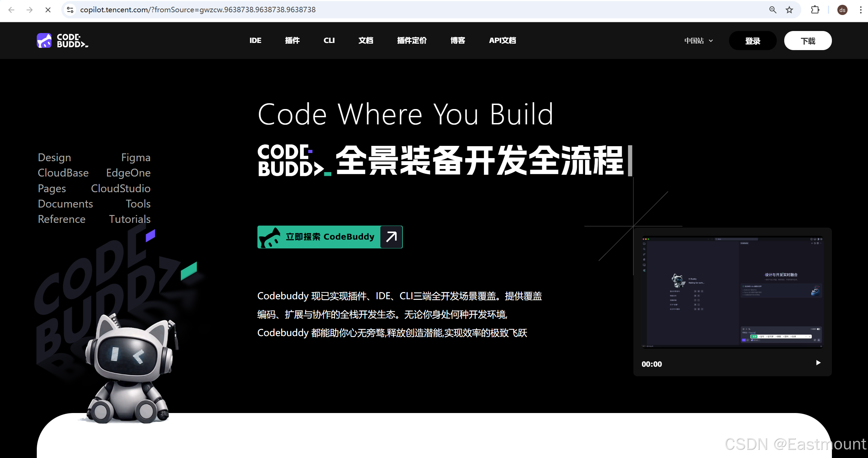Expand the 中国站 region dropdown
This screenshot has width=868, height=458.
click(698, 41)
